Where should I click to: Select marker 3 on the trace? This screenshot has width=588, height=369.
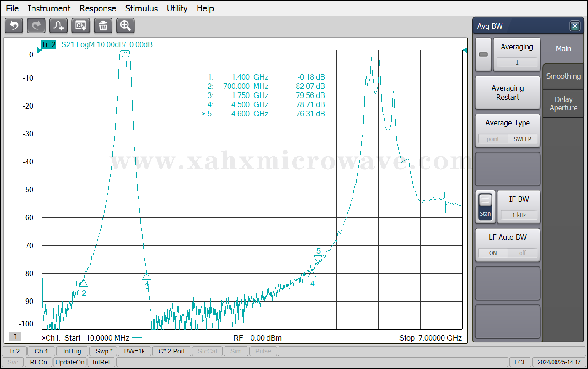pyautogui.click(x=146, y=276)
